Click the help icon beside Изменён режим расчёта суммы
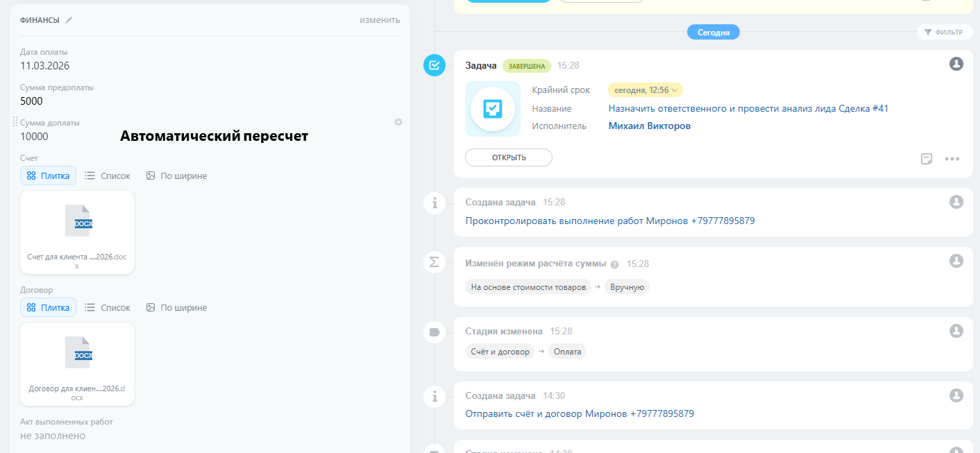The width and height of the screenshot is (980, 453). coord(614,264)
